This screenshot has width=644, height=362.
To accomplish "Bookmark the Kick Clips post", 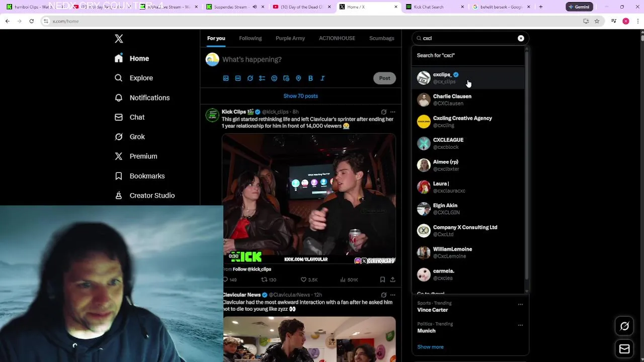I will pos(382,280).
